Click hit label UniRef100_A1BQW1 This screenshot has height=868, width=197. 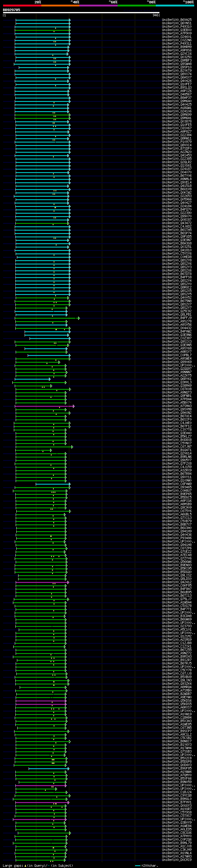(177, 108)
